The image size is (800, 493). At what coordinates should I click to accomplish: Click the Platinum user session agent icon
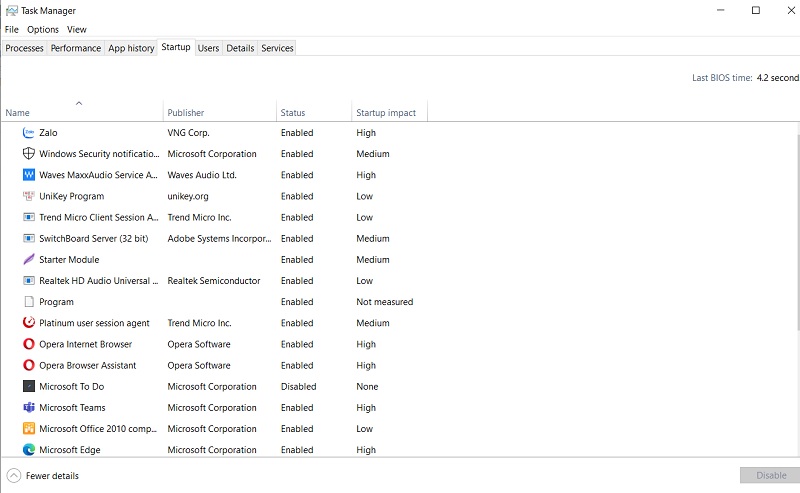point(29,323)
